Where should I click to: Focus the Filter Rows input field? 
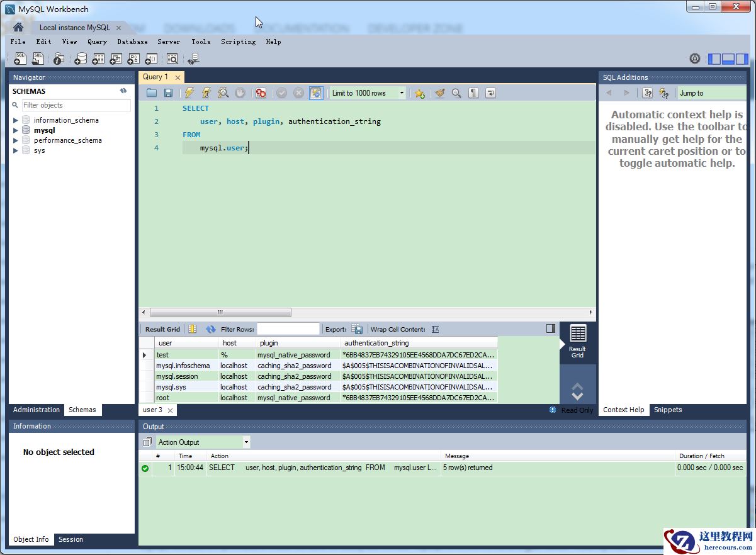click(x=288, y=329)
